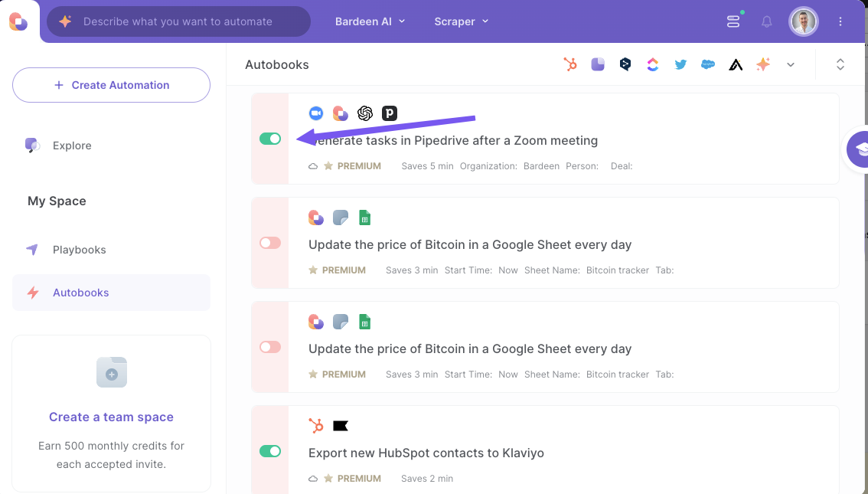
Task: Click Organization: Bardeen on Pipedrive autobook
Action: 509,166
